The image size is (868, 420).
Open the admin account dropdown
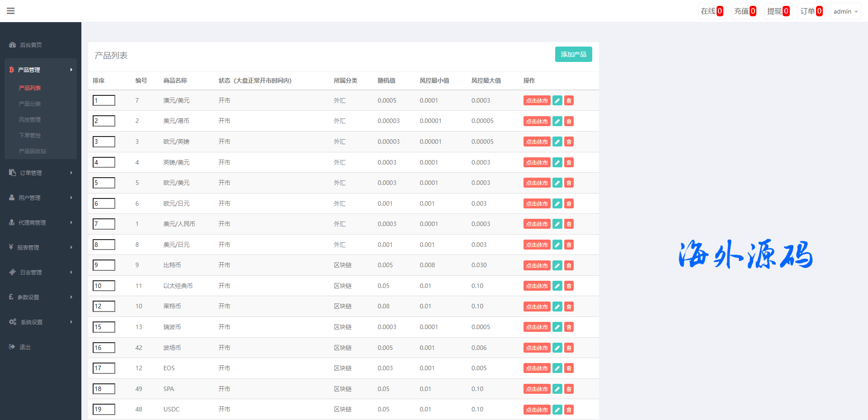coord(845,11)
